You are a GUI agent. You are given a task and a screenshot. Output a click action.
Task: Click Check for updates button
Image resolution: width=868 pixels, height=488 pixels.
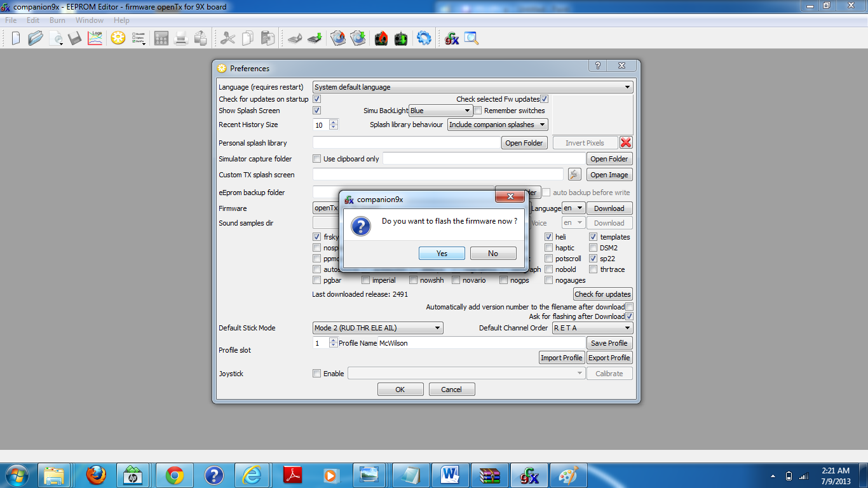point(602,294)
